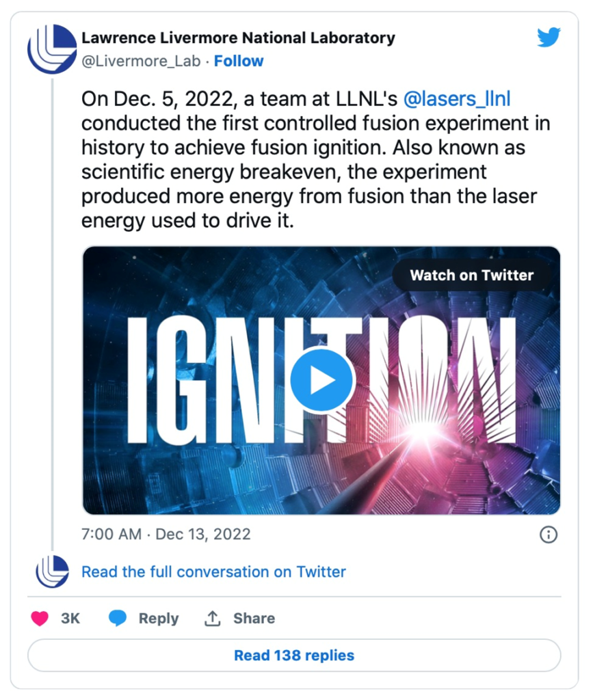Screen dimensions: 593x700
Task: Click the @Livermore_Lab handle
Action: pyautogui.click(x=142, y=61)
